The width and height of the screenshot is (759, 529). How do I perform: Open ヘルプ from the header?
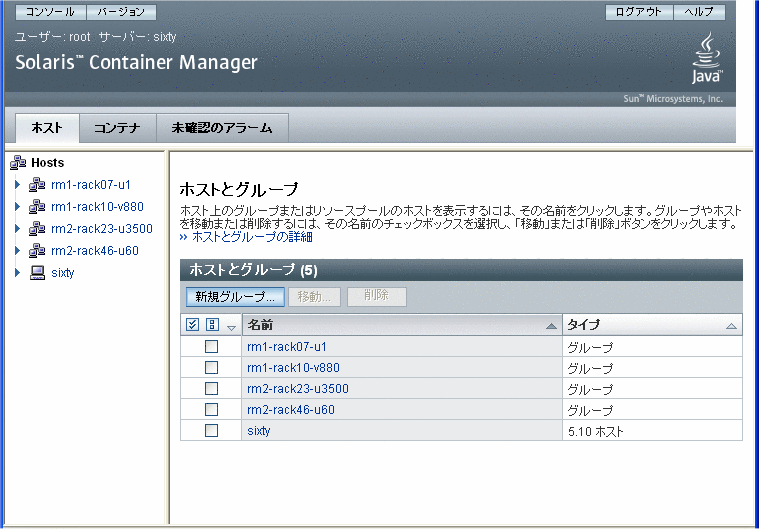(699, 12)
